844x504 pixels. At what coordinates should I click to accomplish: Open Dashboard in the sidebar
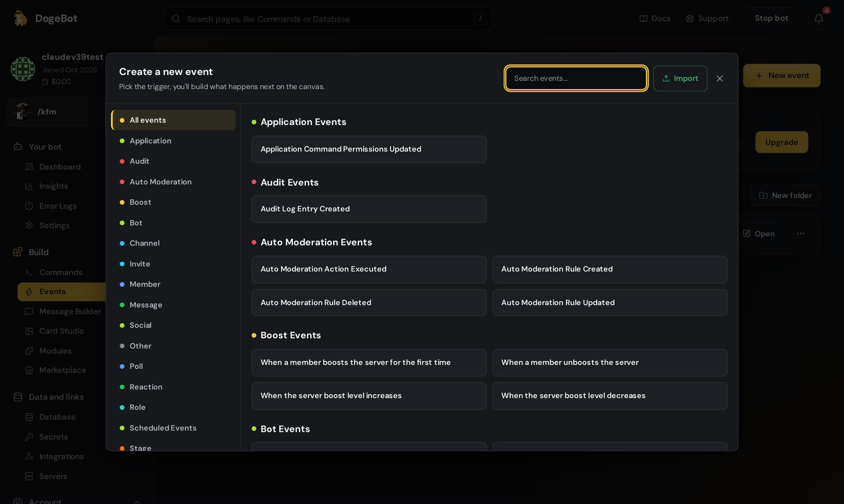point(60,167)
